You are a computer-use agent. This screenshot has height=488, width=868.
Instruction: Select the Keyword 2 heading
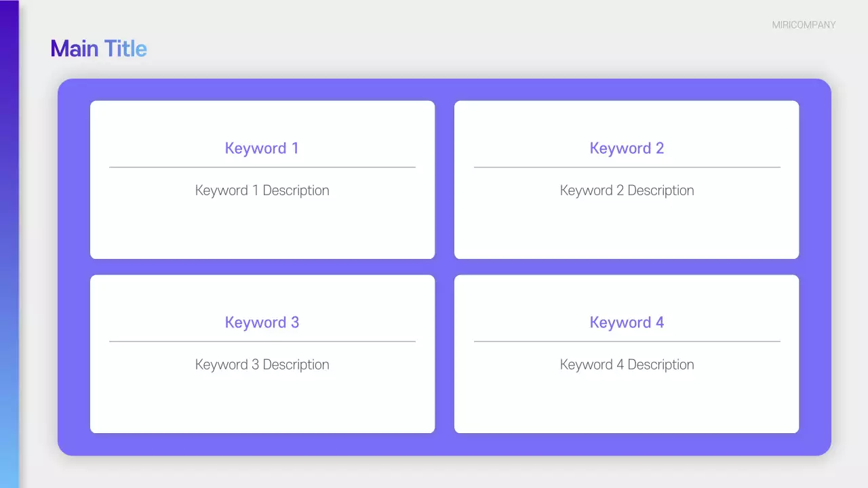click(x=627, y=148)
